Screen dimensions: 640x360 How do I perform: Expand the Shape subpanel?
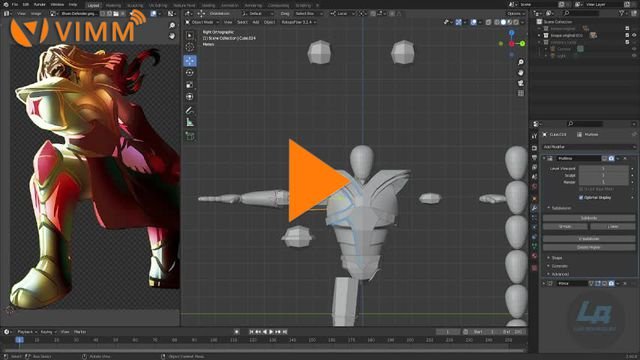[557, 258]
